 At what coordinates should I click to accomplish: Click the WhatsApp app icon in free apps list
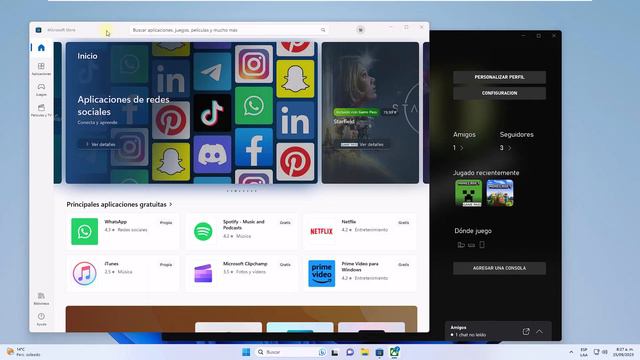(84, 231)
